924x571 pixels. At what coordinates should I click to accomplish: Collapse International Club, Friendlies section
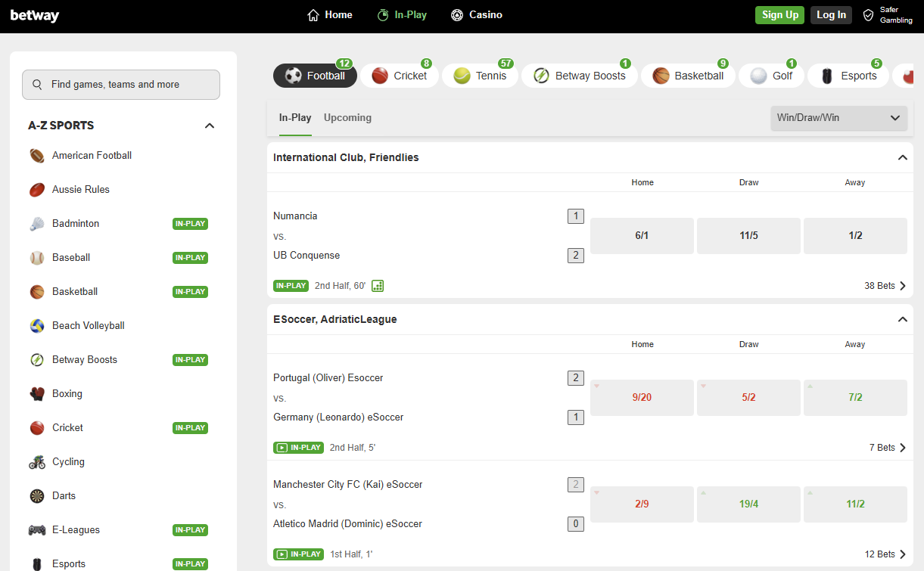click(x=902, y=158)
